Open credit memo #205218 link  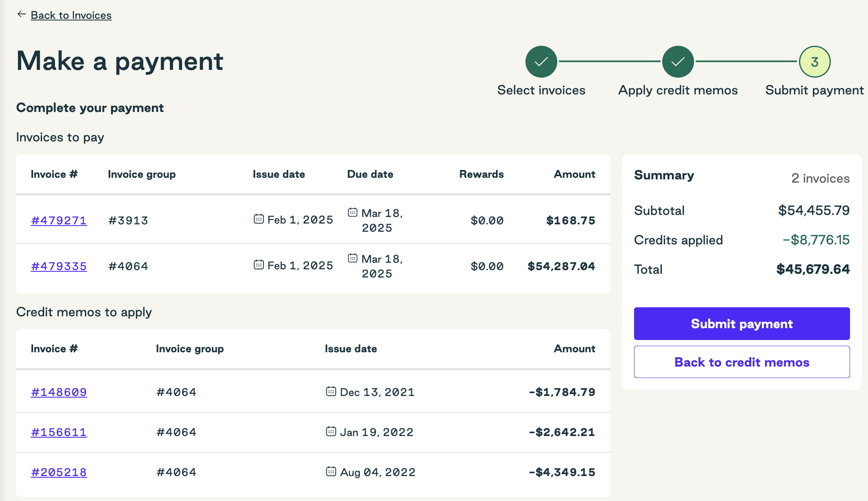pyautogui.click(x=59, y=472)
